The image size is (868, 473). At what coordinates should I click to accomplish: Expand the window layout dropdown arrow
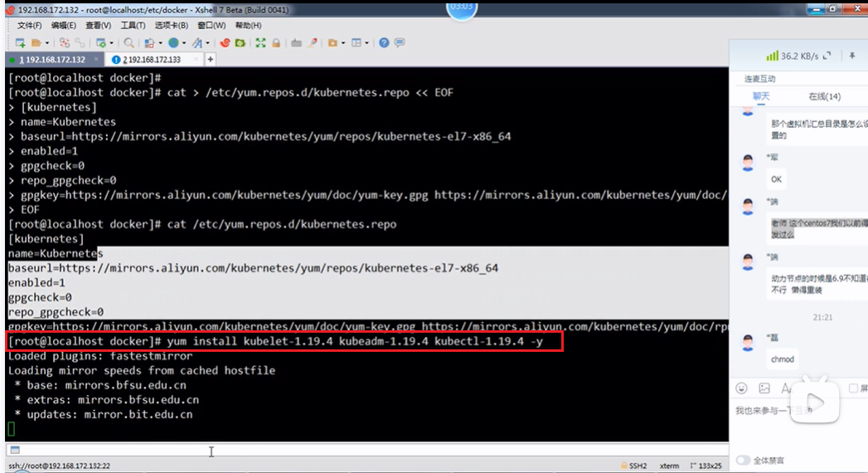366,43
